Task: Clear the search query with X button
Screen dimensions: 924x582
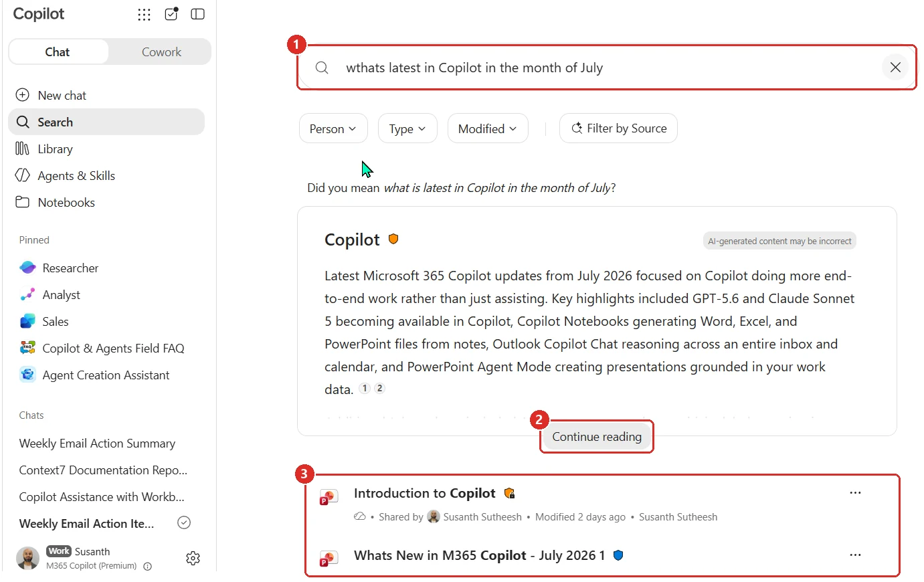Action: point(895,68)
